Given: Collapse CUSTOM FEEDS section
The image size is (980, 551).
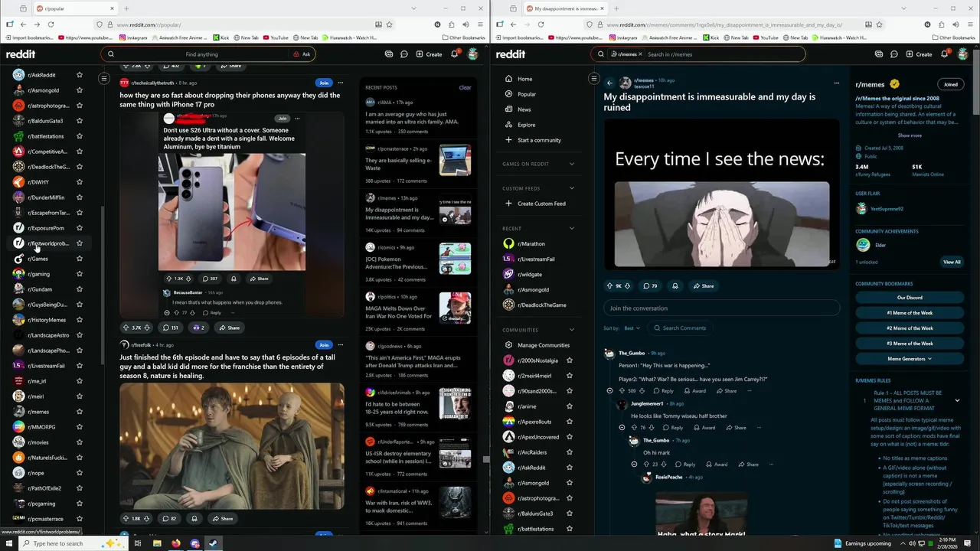Looking at the screenshot, I should (571, 188).
